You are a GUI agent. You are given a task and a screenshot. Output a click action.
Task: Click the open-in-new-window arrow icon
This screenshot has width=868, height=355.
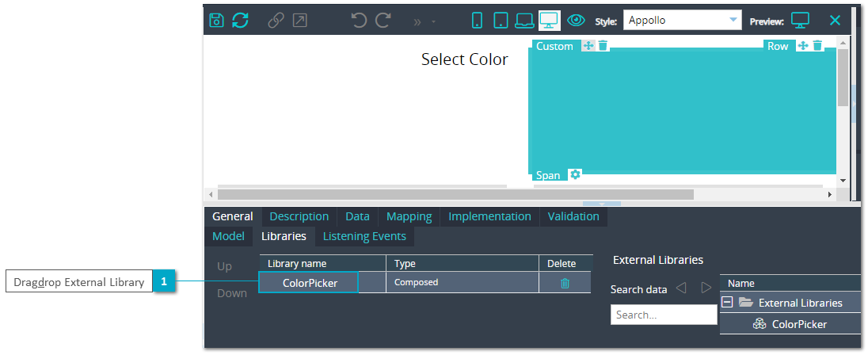click(x=300, y=21)
